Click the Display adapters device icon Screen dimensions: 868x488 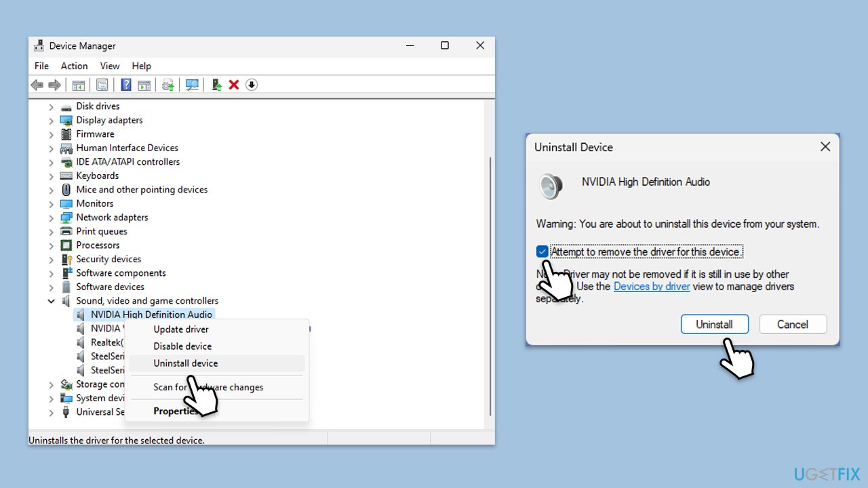pyautogui.click(x=66, y=120)
